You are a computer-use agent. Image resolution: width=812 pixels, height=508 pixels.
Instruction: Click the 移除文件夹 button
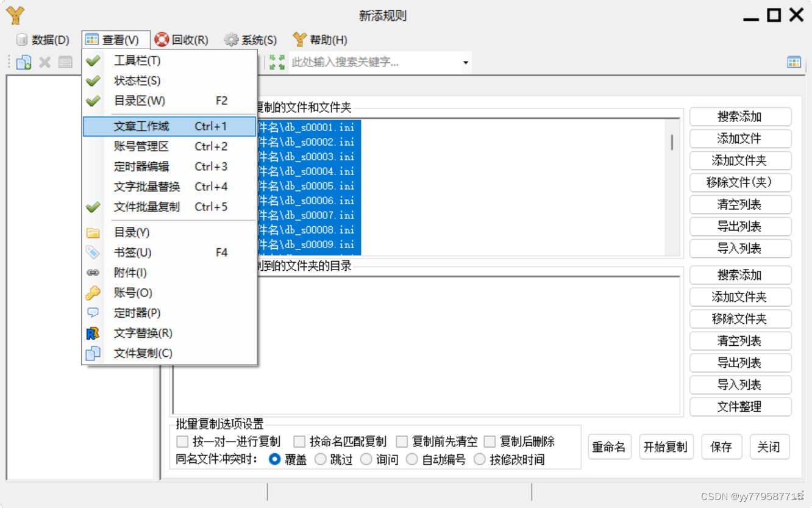pos(740,319)
